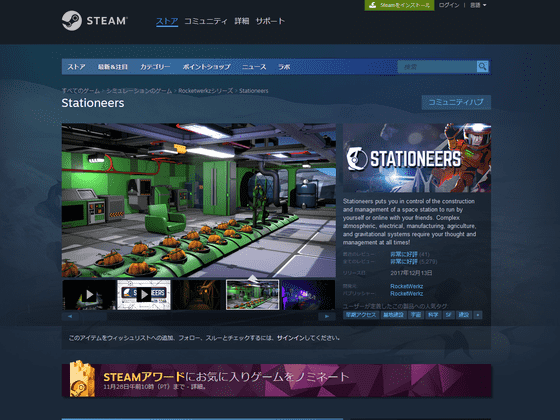Image resolution: width=560 pixels, height=420 pixels.
Task: Click the SF tag
Action: (x=448, y=315)
